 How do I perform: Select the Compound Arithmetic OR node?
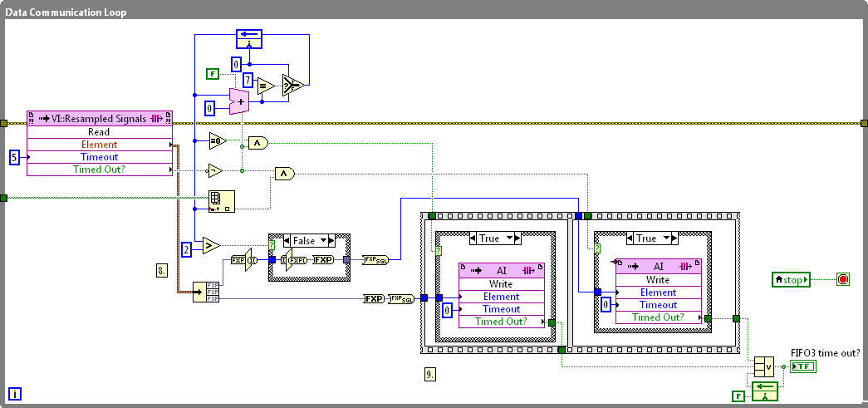tap(761, 366)
